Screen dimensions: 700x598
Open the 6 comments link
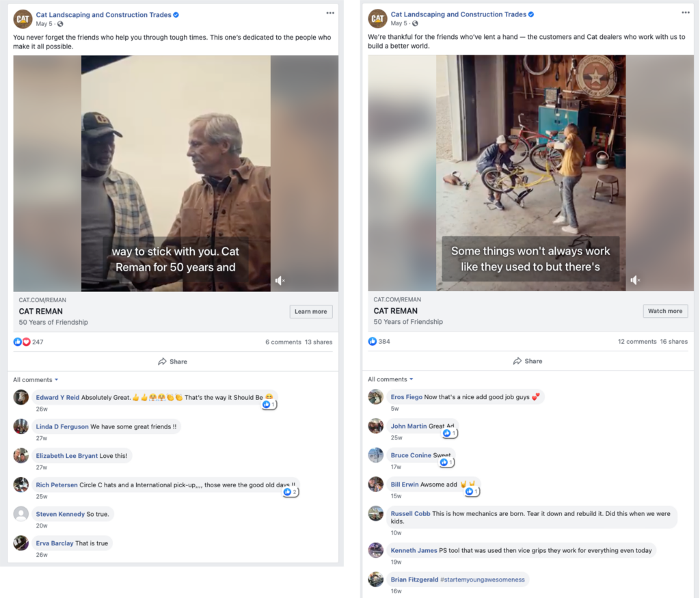coord(283,342)
